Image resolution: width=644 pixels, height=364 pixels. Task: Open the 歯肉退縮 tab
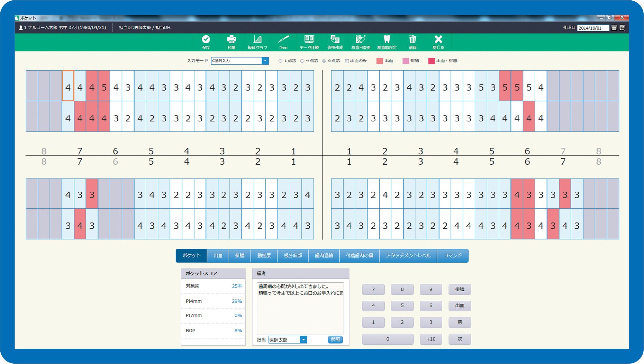[x=324, y=256]
